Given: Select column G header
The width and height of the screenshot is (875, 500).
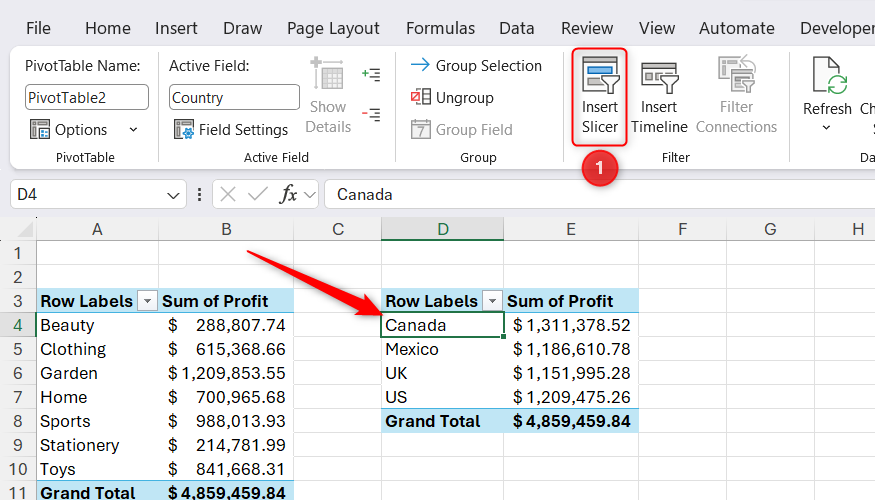Looking at the screenshot, I should (770, 229).
